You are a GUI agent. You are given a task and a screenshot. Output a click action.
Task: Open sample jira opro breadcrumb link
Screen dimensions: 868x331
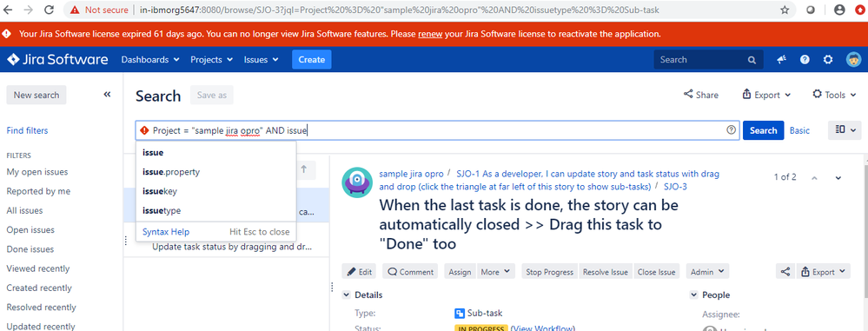pyautogui.click(x=411, y=173)
